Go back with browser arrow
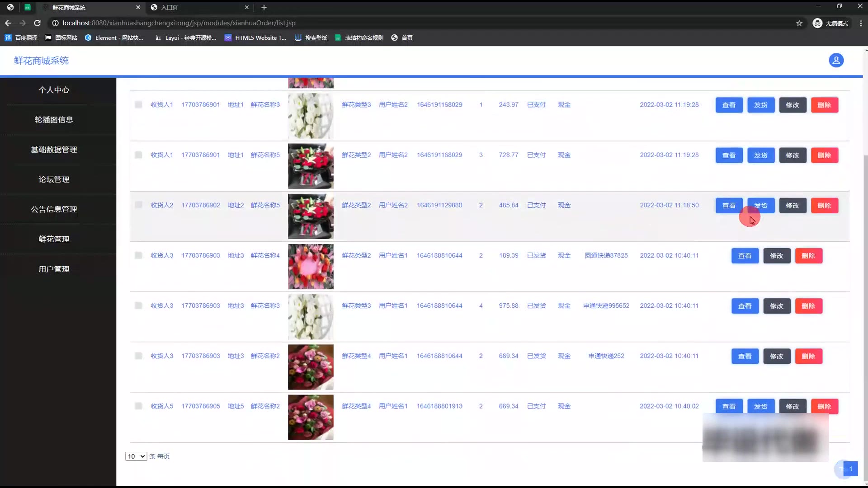Viewport: 868px width, 488px height. tap(8, 23)
